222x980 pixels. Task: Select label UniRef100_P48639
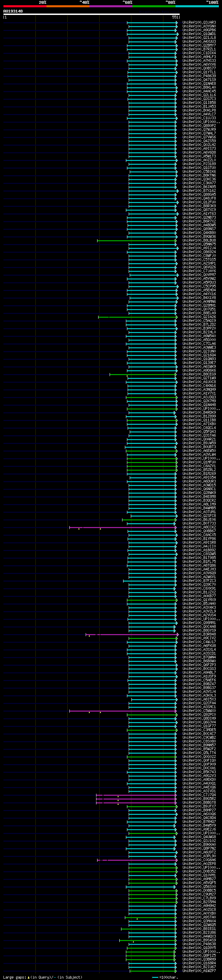[199, 76]
